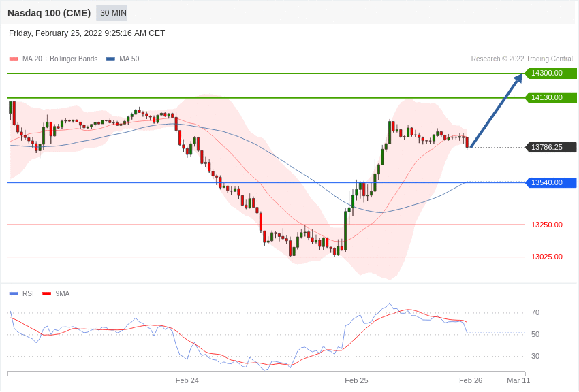
Task: Click the blue RSI legend swatch
Action: pos(14,294)
